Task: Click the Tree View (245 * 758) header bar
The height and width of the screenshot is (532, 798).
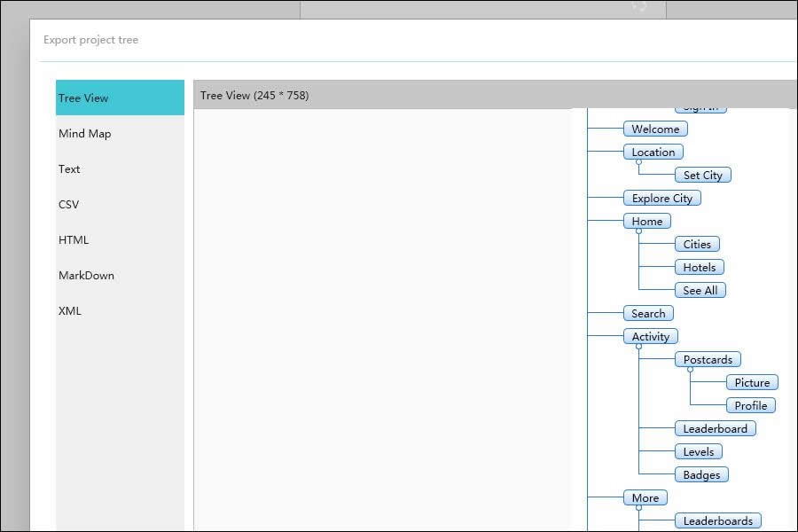Action: click(495, 96)
